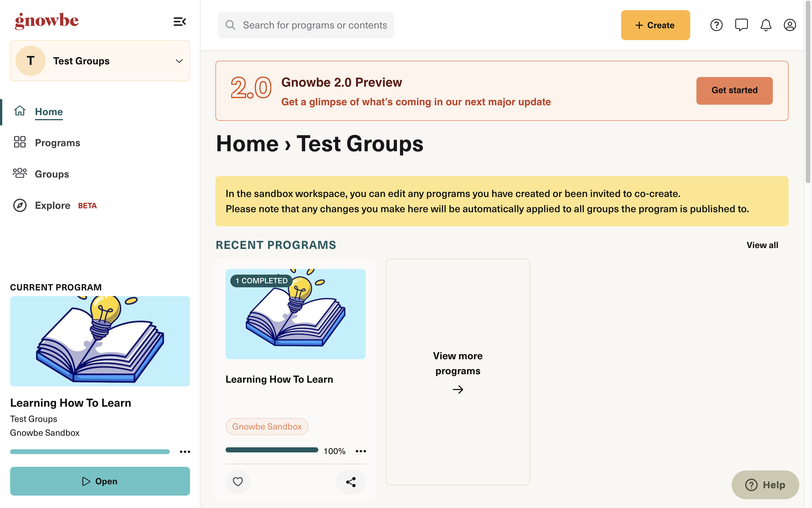Click the Programs grid icon
The image size is (812, 508).
point(20,142)
